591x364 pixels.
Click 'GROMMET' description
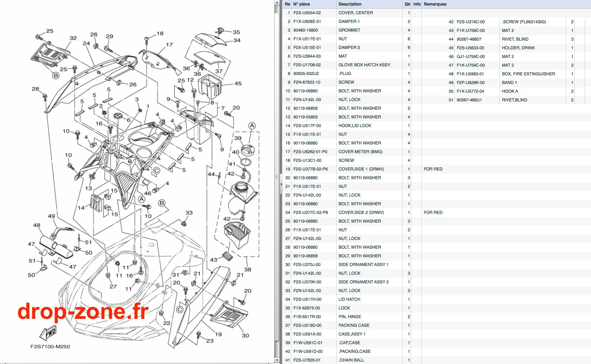pyautogui.click(x=349, y=30)
